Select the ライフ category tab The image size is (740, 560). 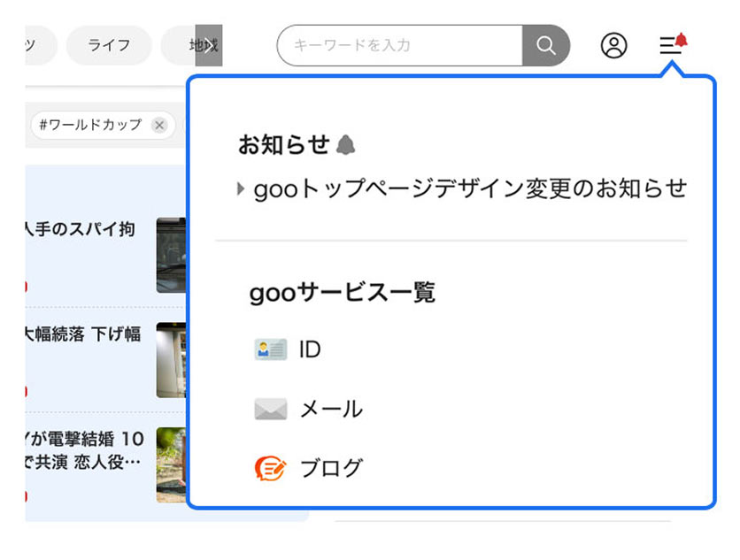(x=109, y=45)
